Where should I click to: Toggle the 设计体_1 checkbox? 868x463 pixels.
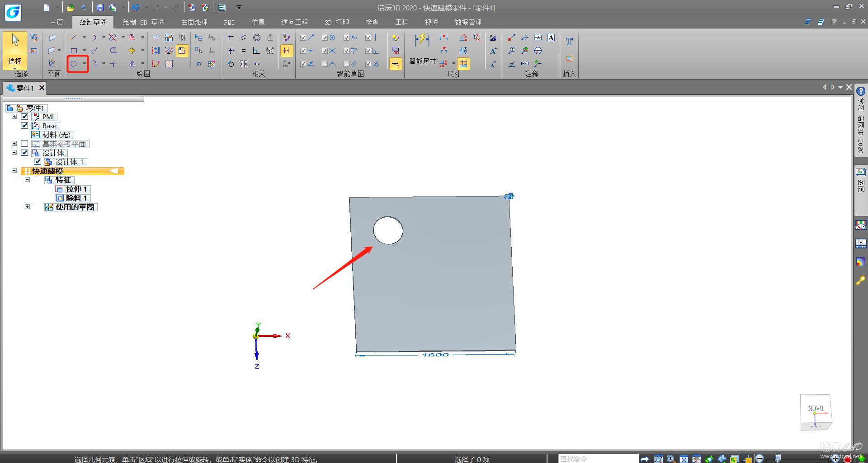(x=38, y=162)
